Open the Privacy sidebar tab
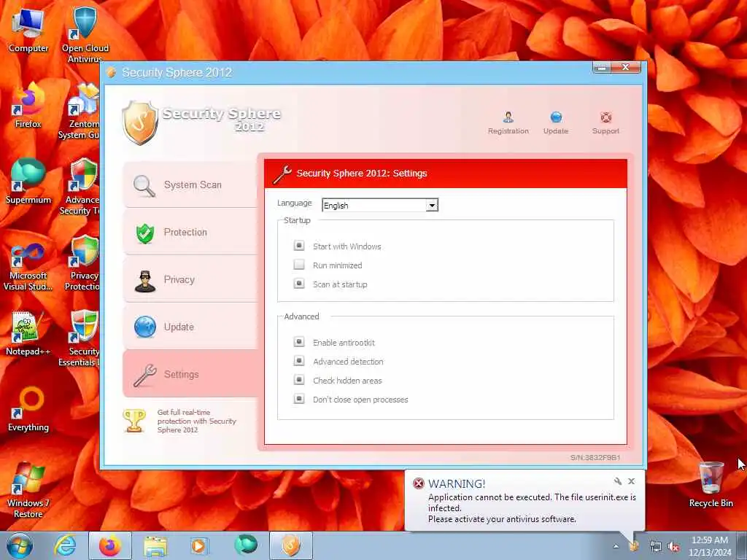 (190, 279)
